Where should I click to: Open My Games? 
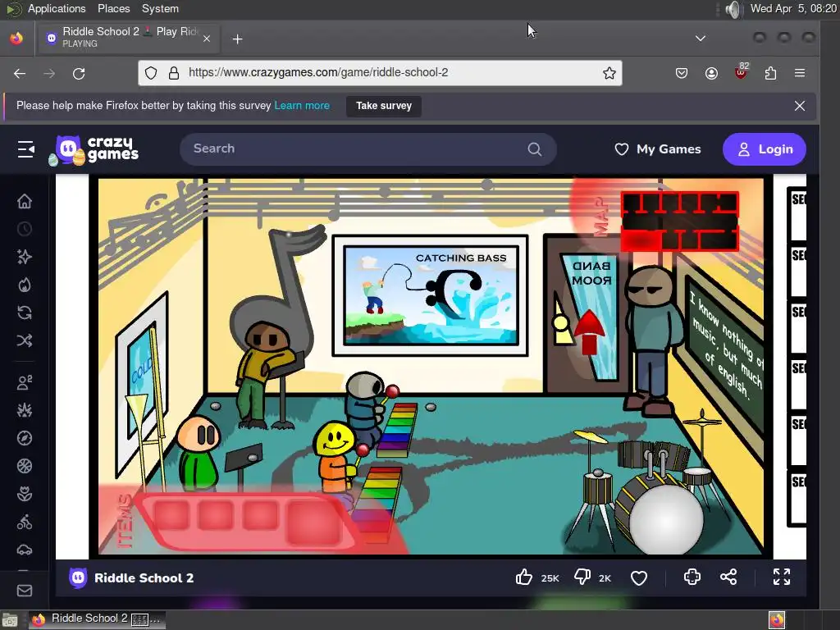coord(657,149)
